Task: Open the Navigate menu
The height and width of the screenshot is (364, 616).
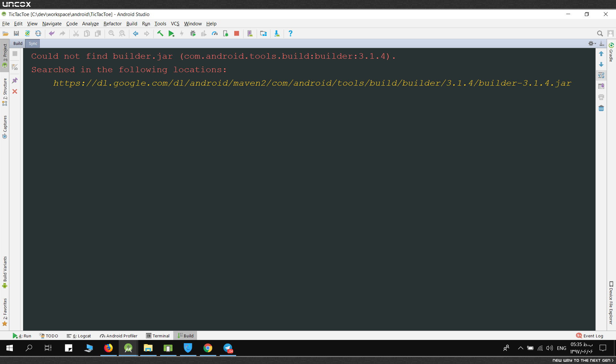Action: pos(52,23)
